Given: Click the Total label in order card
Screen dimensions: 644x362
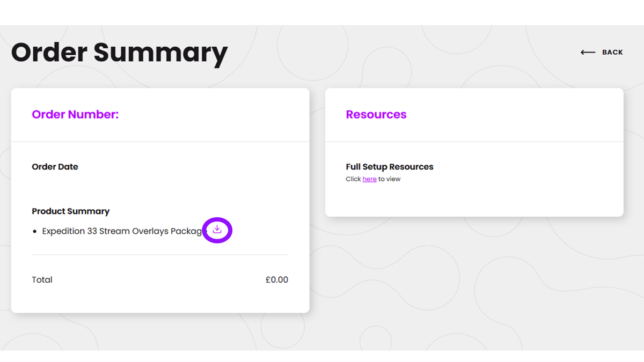Looking at the screenshot, I should point(42,280).
